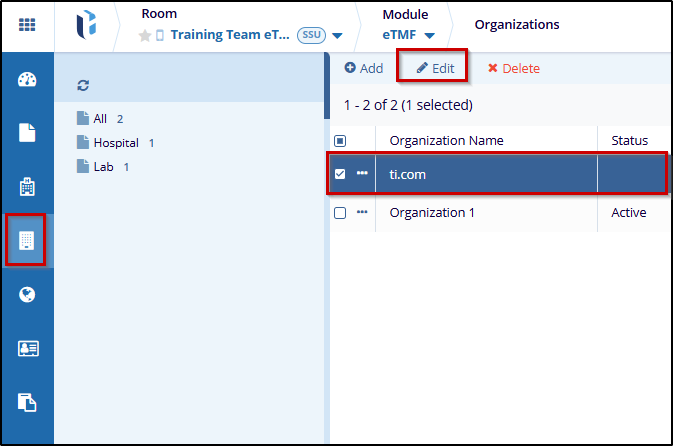Expand the Training Team room dropdown

[x=337, y=36]
